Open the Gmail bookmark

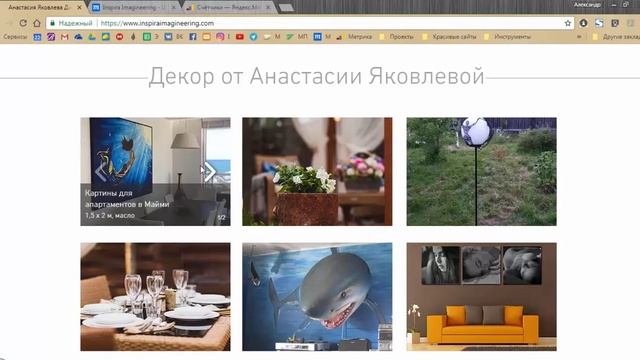click(64, 37)
